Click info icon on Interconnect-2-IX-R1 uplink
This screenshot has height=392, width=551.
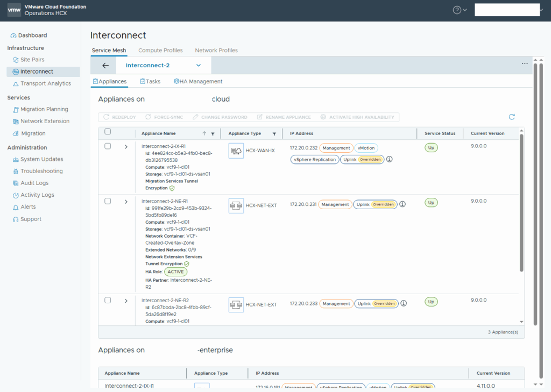pos(390,159)
